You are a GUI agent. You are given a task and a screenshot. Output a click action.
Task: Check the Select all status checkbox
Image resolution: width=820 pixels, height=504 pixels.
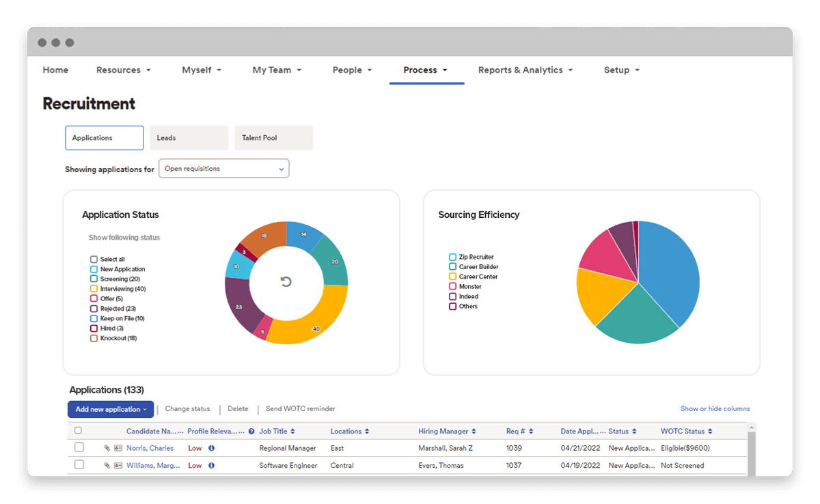[94, 260]
